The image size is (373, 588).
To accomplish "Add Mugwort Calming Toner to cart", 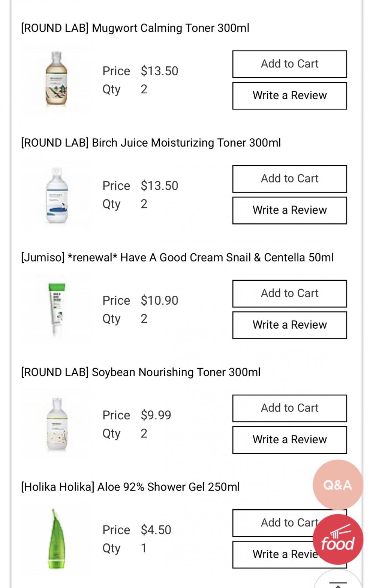I will (x=289, y=64).
